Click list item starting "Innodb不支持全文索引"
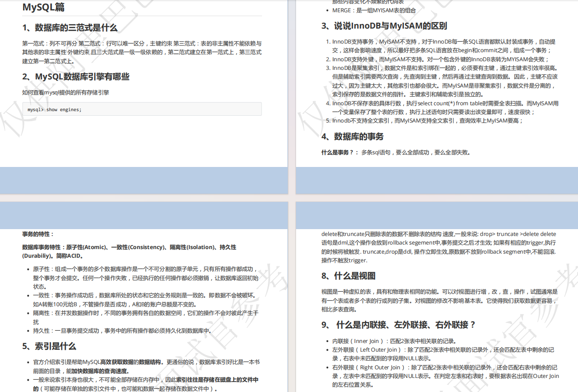This screenshot has width=578, height=392. 428,121
